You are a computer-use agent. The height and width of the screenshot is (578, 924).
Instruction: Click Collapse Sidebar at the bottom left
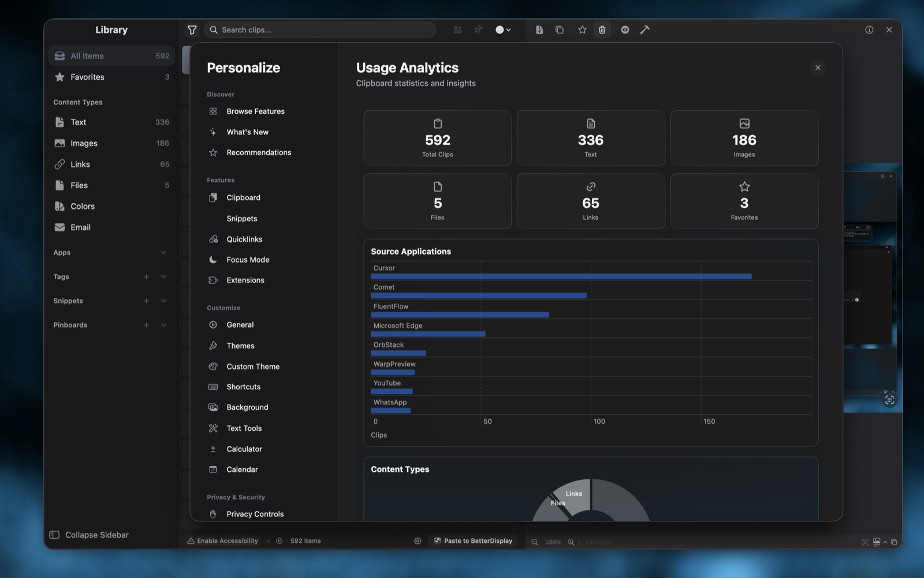[x=96, y=535]
